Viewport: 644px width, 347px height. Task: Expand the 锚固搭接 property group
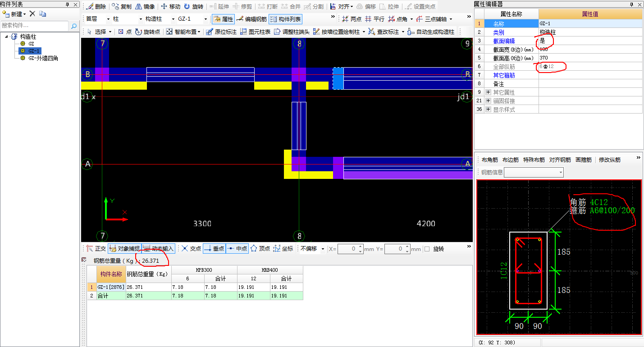point(488,101)
